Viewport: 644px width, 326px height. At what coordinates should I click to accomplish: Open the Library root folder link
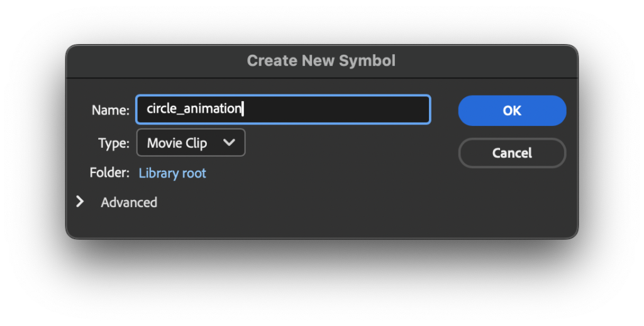tap(172, 173)
